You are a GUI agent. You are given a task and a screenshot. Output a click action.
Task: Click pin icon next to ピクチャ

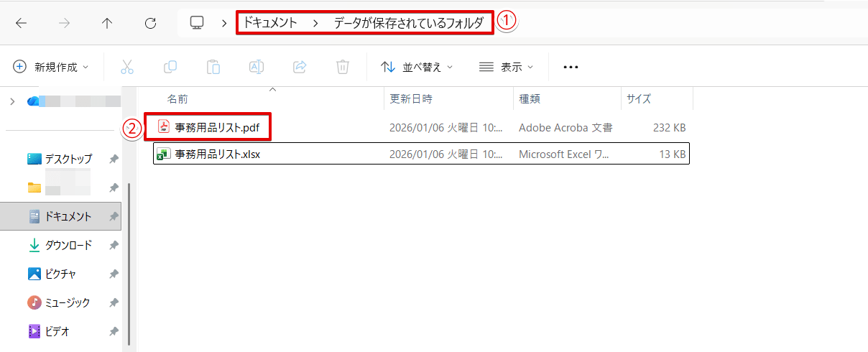[x=114, y=274]
